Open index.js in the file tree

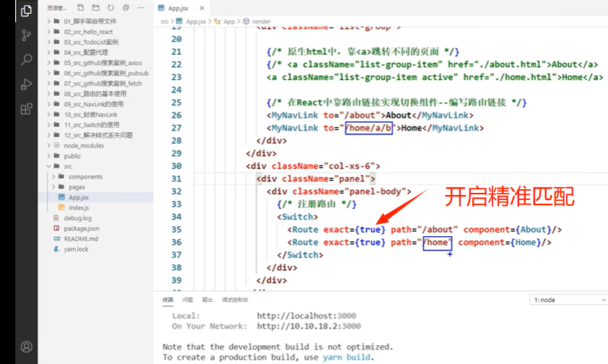click(x=79, y=208)
